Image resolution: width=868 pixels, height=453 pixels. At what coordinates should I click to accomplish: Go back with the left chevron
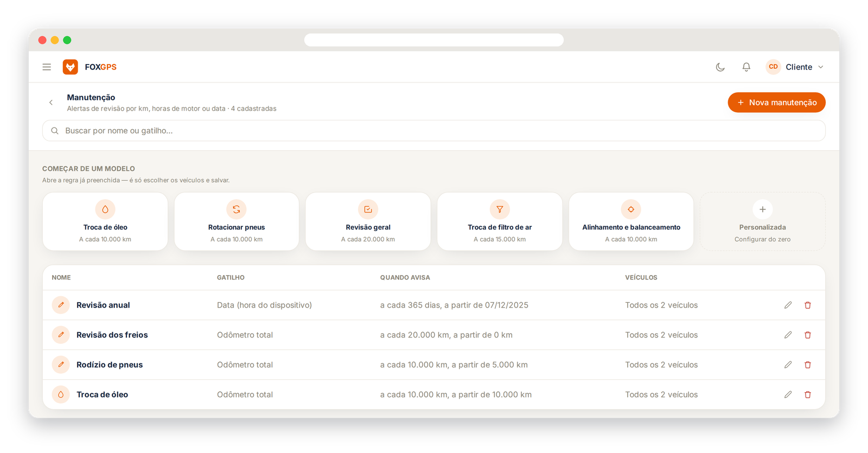[x=51, y=103]
